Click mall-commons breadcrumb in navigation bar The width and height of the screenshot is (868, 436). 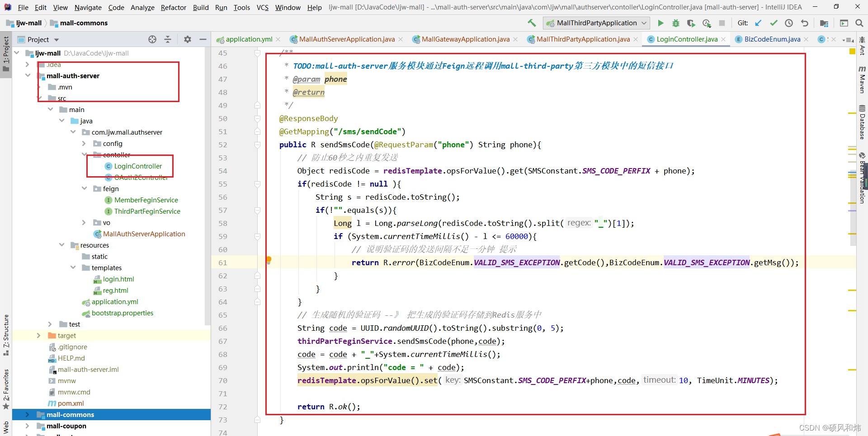pyautogui.click(x=79, y=23)
